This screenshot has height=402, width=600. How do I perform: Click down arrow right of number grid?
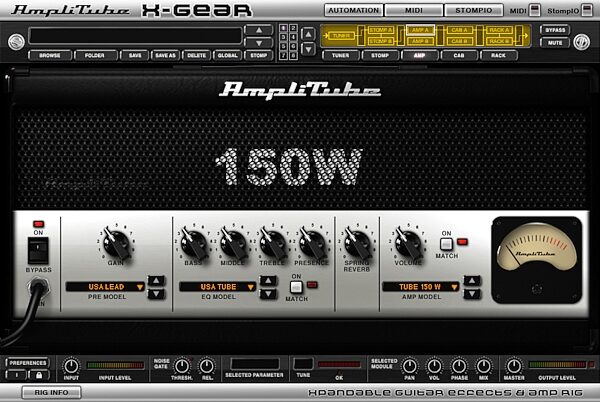pos(308,49)
